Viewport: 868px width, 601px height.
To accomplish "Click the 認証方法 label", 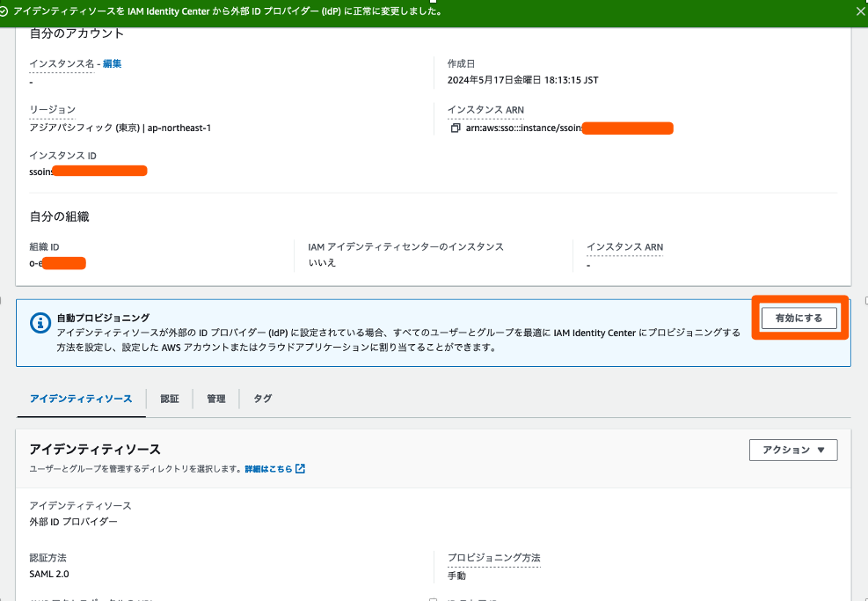I will pos(47,558).
